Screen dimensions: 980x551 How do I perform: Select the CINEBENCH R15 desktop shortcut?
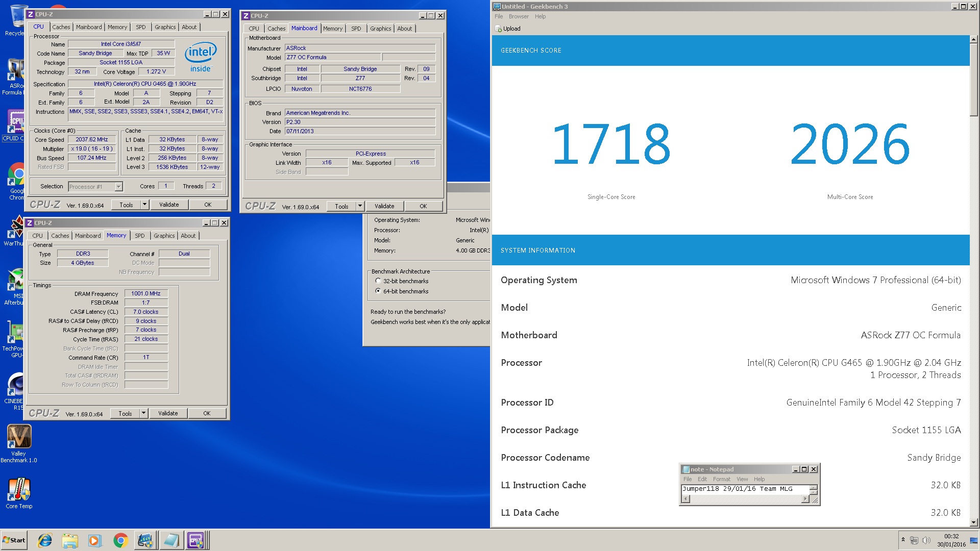coord(14,392)
